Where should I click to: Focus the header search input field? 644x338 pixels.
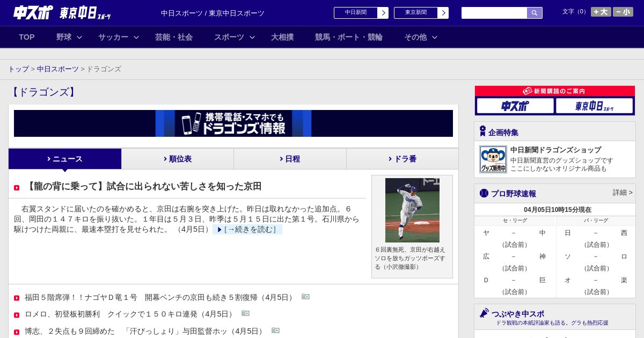(x=494, y=13)
